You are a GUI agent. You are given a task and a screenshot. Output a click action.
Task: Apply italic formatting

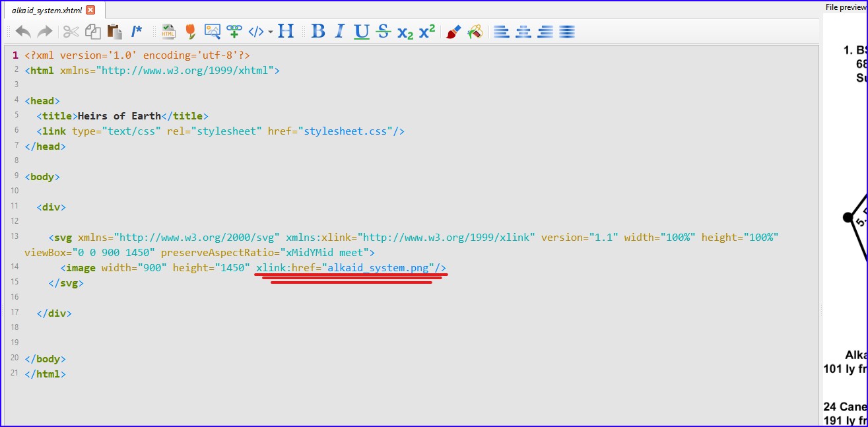339,31
